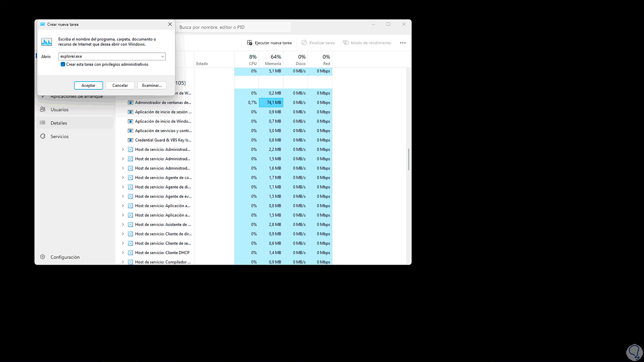Click gear icon of Host Cliente de se... row
The height and width of the screenshot is (362, 644).
(x=130, y=243)
